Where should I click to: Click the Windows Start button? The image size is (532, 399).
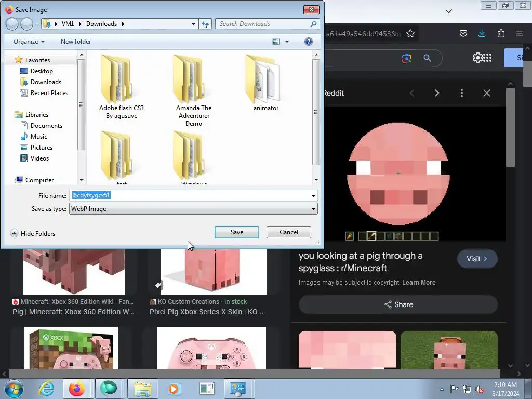point(14,389)
